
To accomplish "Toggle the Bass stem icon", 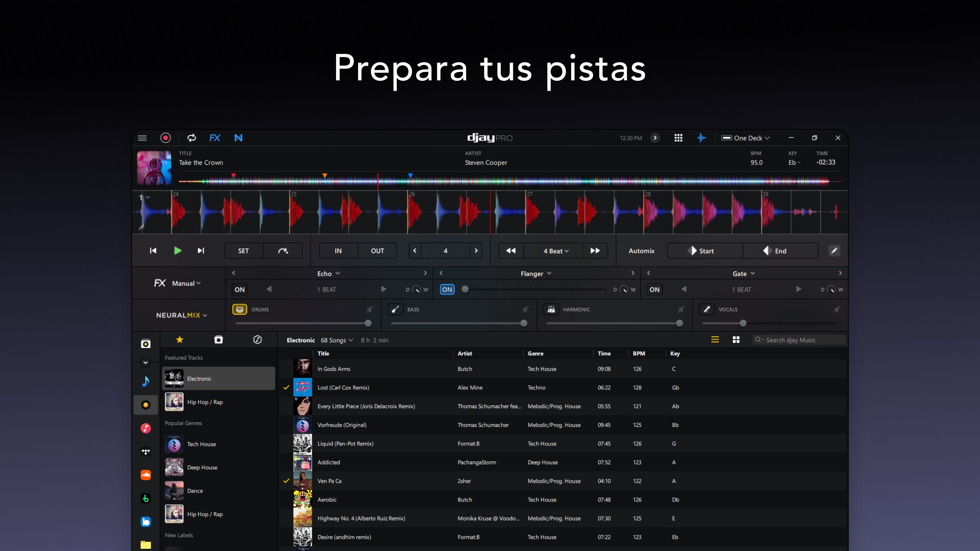I will (395, 309).
